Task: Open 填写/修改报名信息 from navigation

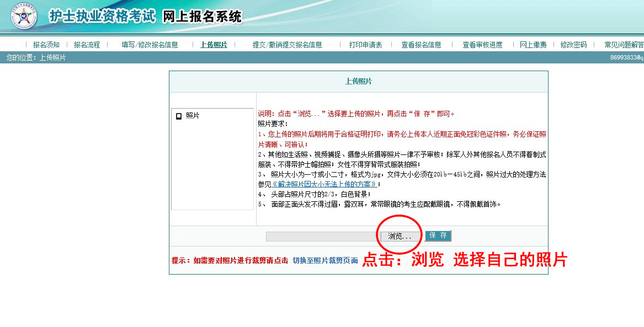Action: (150, 45)
